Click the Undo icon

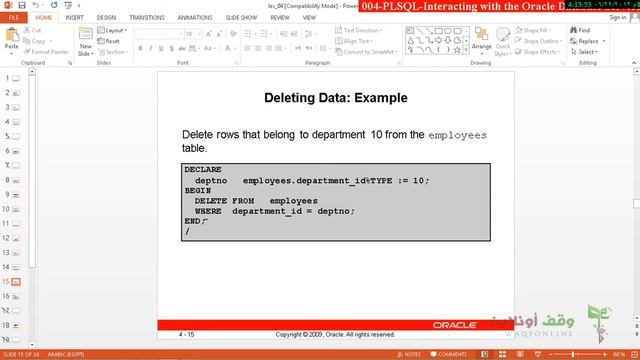pos(36,5)
